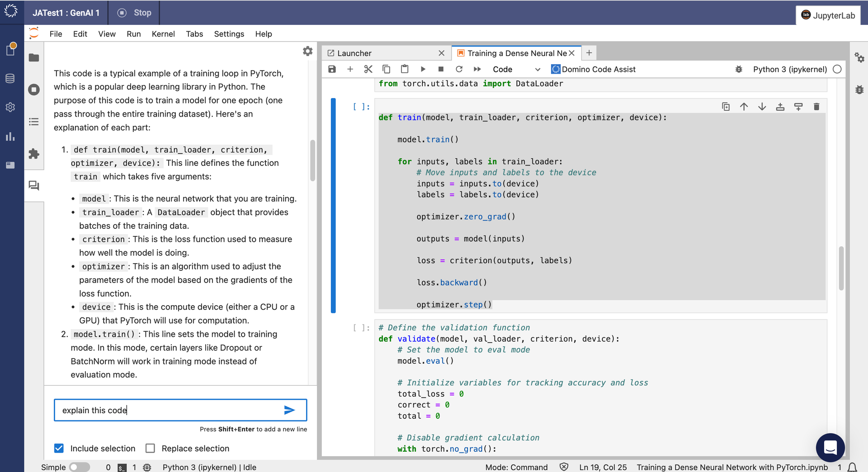Run the selected cell with play icon

pyautogui.click(x=423, y=69)
